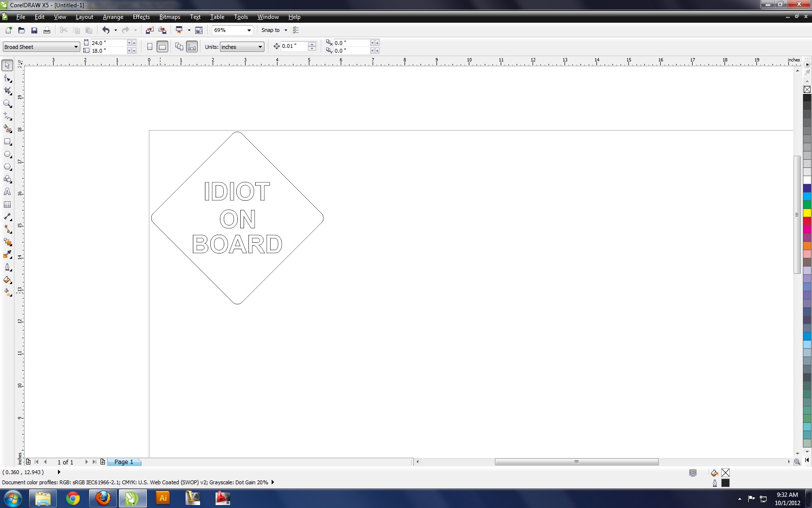Open the Bitmaps menu

(x=170, y=17)
